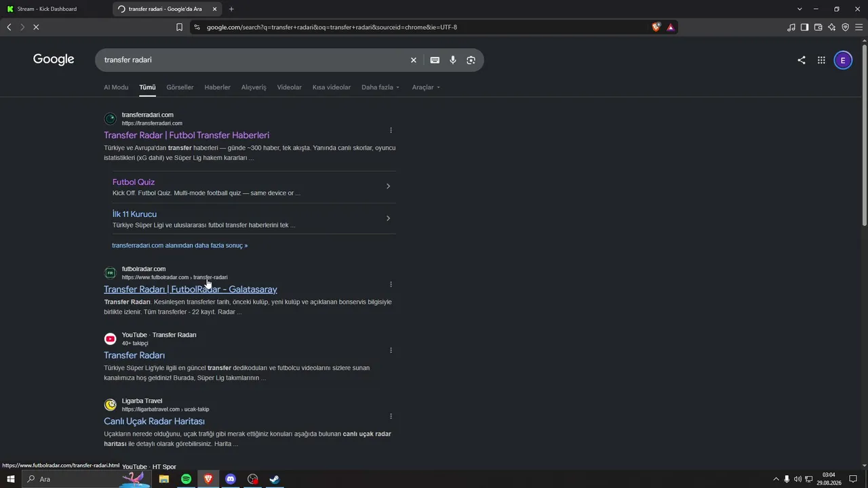Click the bookmark icon in address bar
Image resolution: width=868 pixels, height=488 pixels.
click(179, 27)
